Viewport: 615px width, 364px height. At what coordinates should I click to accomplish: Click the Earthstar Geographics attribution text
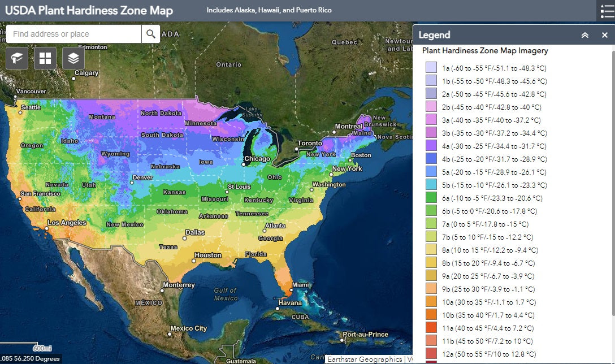pos(365,359)
